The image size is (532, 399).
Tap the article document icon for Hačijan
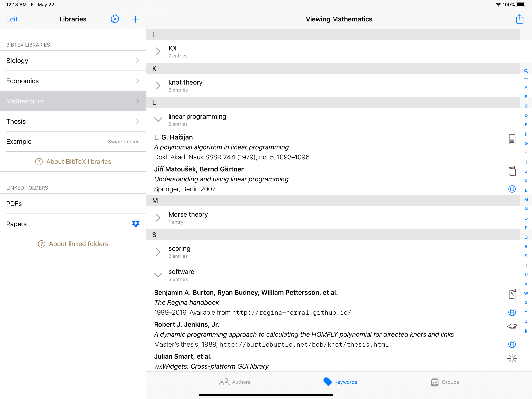512,139
